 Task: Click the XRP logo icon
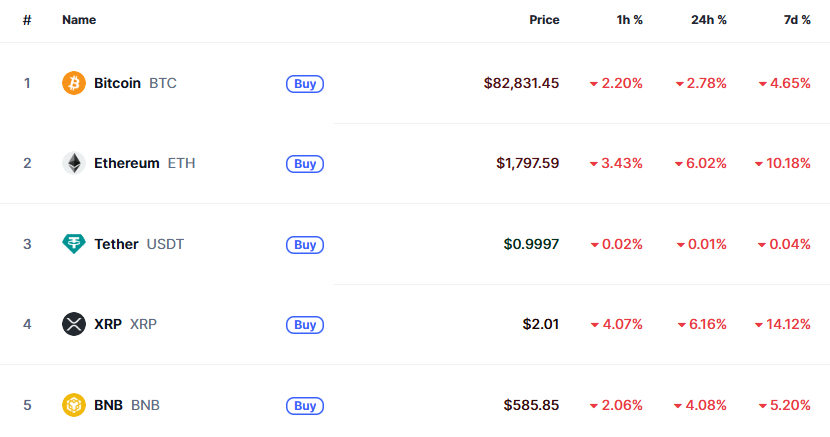click(x=74, y=324)
